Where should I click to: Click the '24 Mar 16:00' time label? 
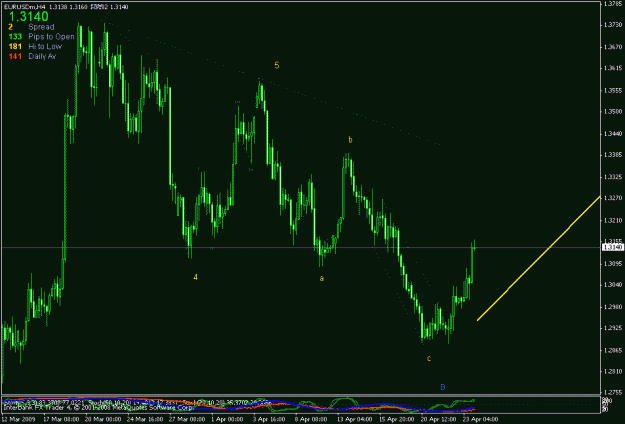[145, 420]
